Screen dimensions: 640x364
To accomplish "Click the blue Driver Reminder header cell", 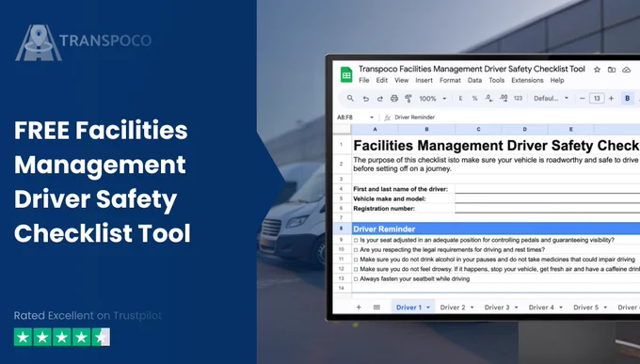I will pos(495,229).
